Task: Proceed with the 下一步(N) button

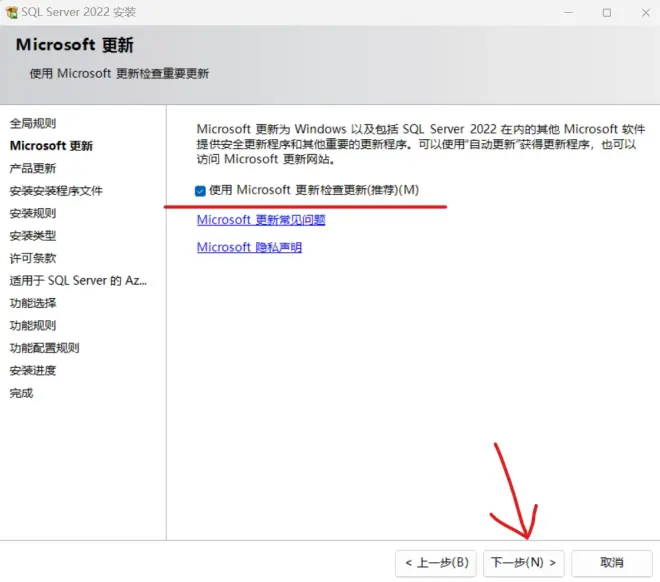Action: [524, 563]
